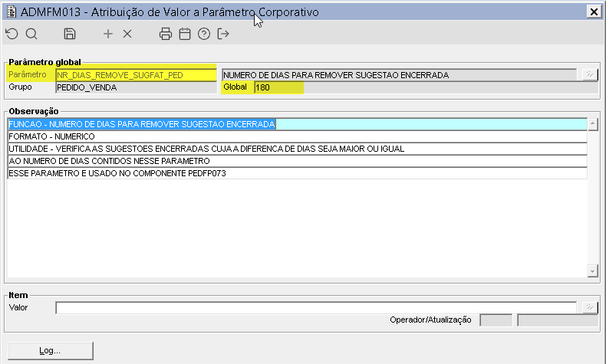
Task: Select the row 'FUNCAO - NUMERO DE DIAS PARA REMOVER'
Action: click(x=297, y=124)
